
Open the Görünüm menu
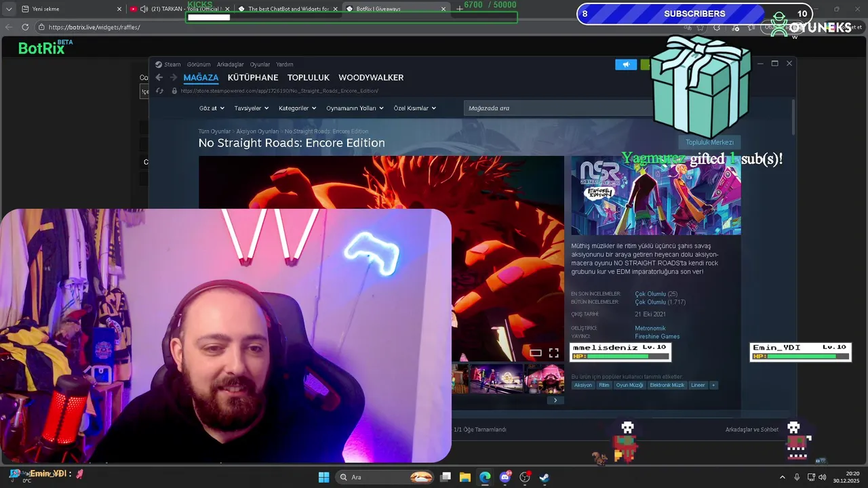point(199,64)
